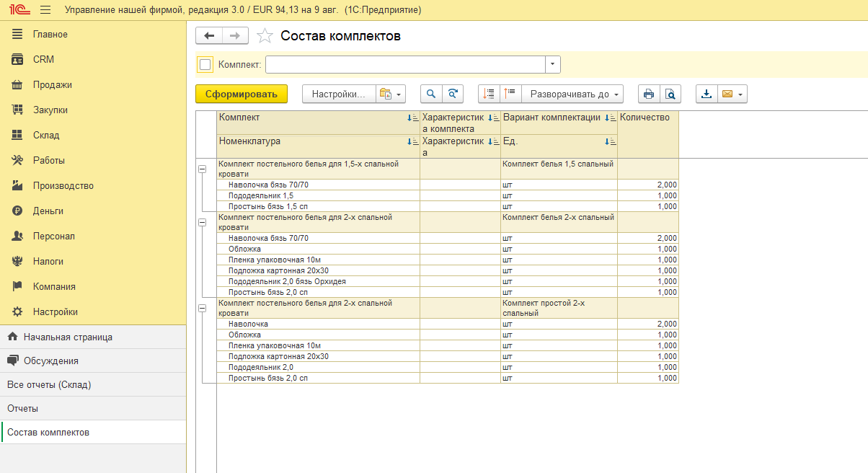Screen dimensions: 868x473
Task: Open report variants dropdown
Action: (391, 94)
